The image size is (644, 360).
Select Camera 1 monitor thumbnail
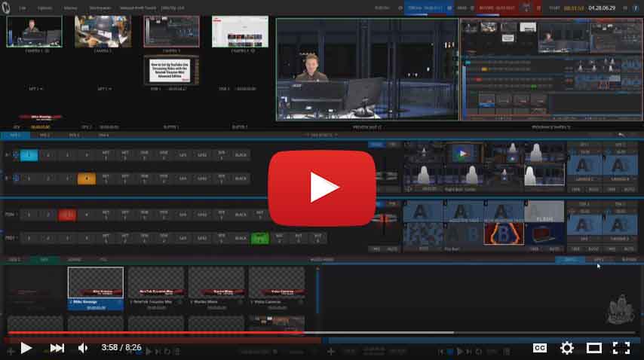click(35, 32)
